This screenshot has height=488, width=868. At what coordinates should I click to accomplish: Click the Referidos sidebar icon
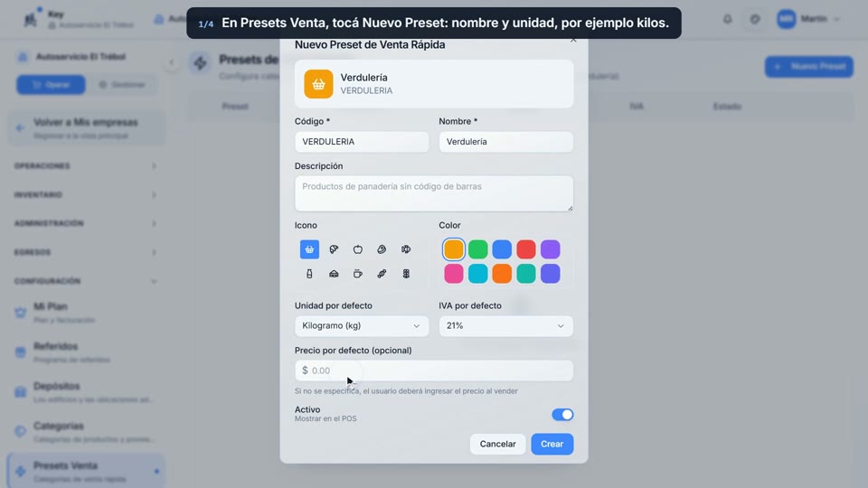[21, 352]
